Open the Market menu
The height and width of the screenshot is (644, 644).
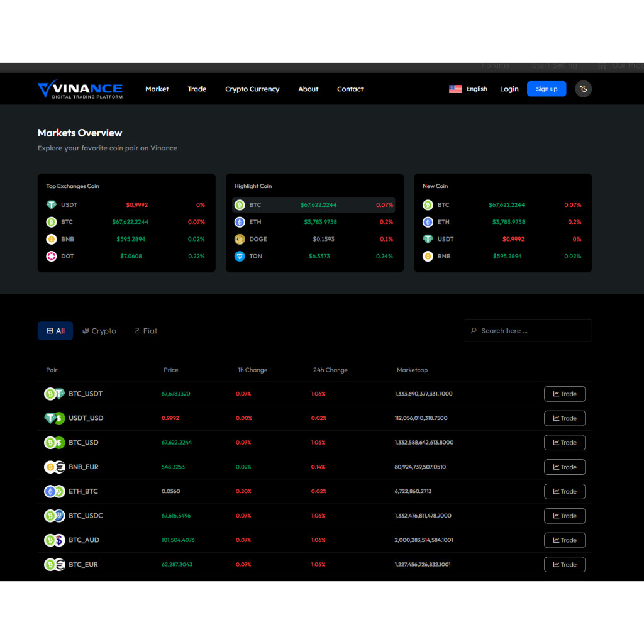(157, 89)
